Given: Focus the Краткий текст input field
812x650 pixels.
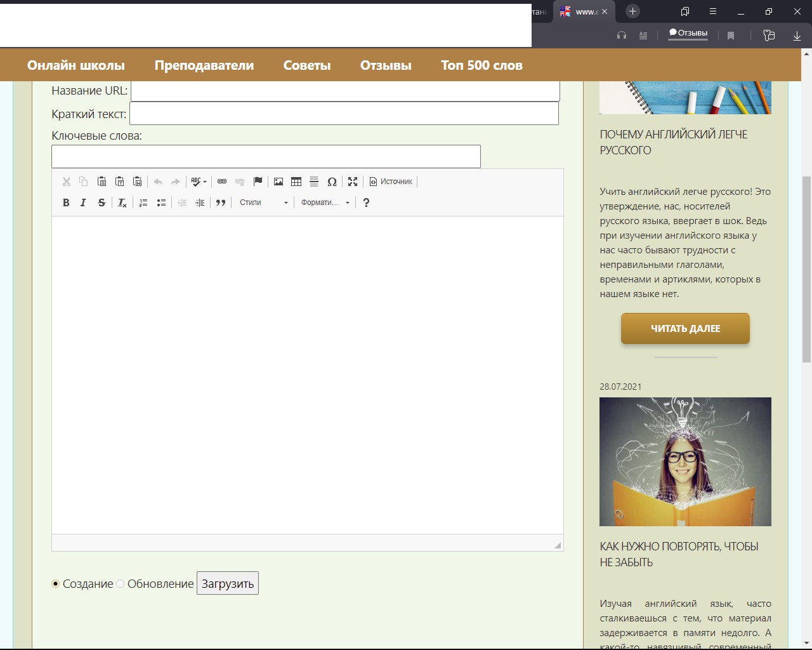Looking at the screenshot, I should point(344,114).
